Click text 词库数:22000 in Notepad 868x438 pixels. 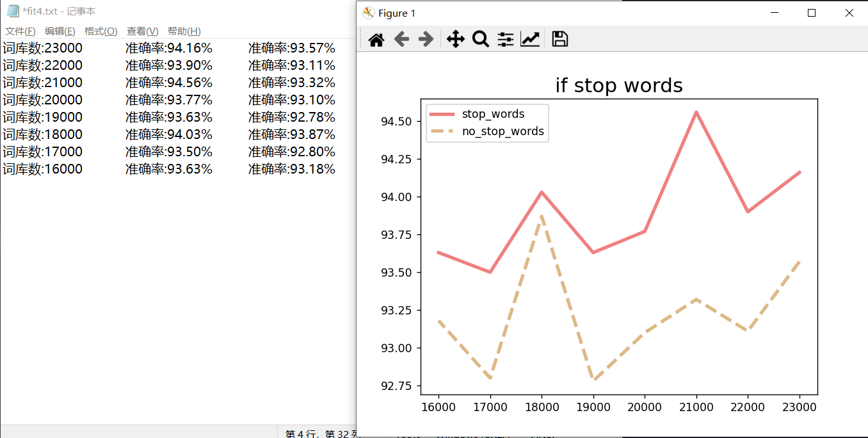[43, 65]
